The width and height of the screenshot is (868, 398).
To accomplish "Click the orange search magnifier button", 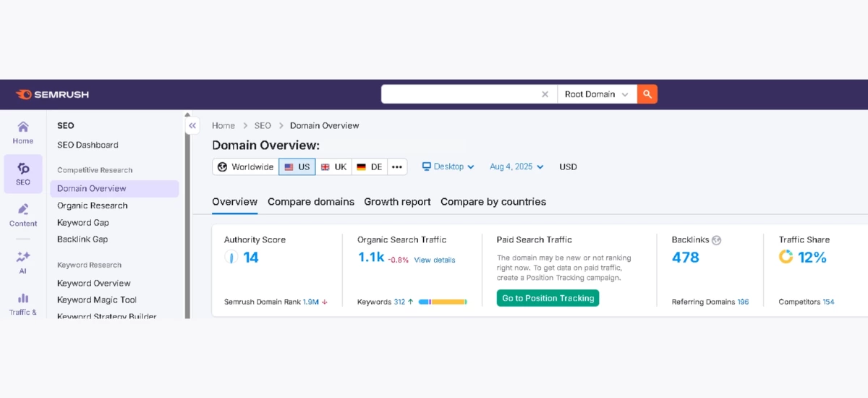I will pyautogui.click(x=647, y=94).
